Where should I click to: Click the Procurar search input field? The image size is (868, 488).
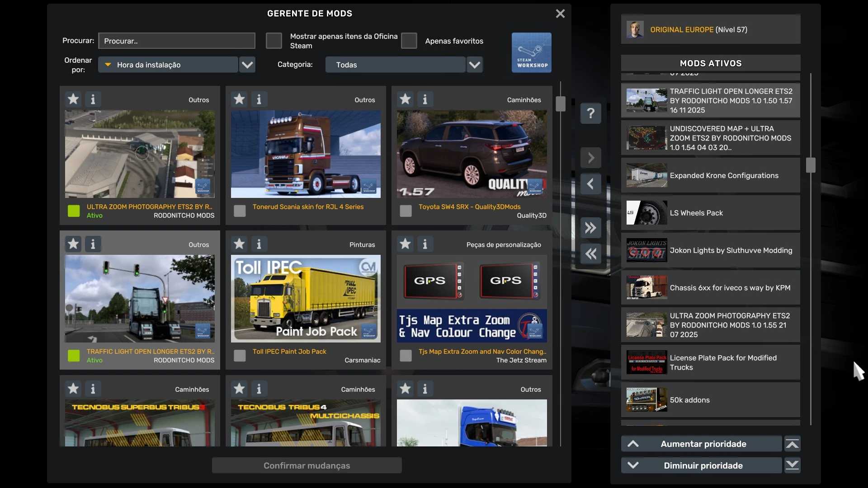tap(176, 41)
